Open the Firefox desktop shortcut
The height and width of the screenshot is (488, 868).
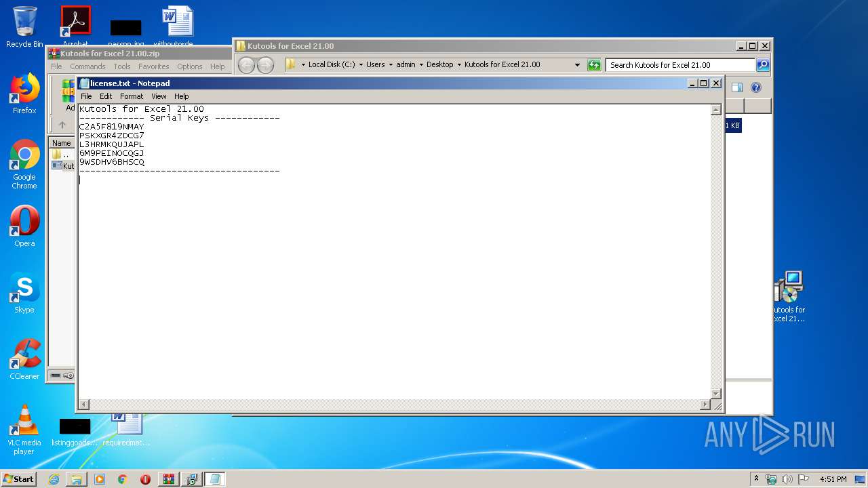click(24, 94)
